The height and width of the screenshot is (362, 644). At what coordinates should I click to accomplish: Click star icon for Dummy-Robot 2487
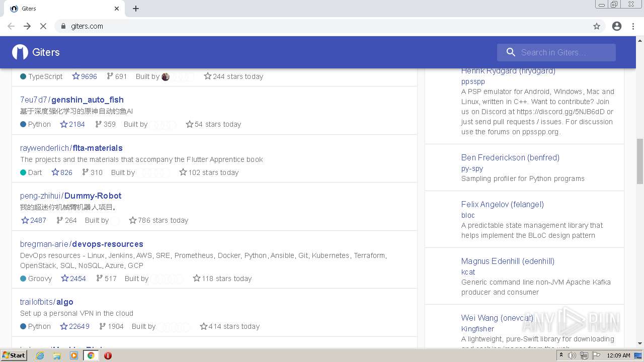pos(25,220)
